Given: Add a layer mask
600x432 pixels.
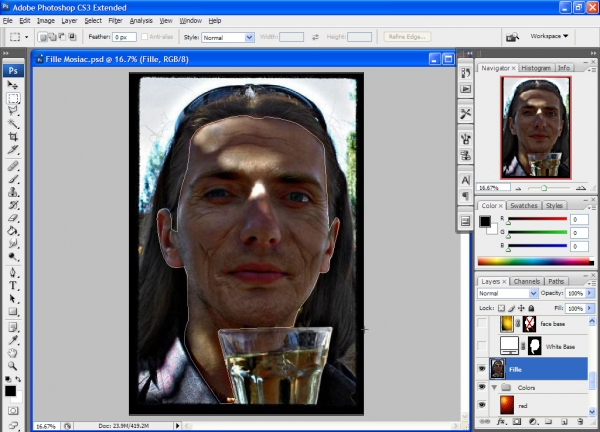Looking at the screenshot, I should (517, 422).
